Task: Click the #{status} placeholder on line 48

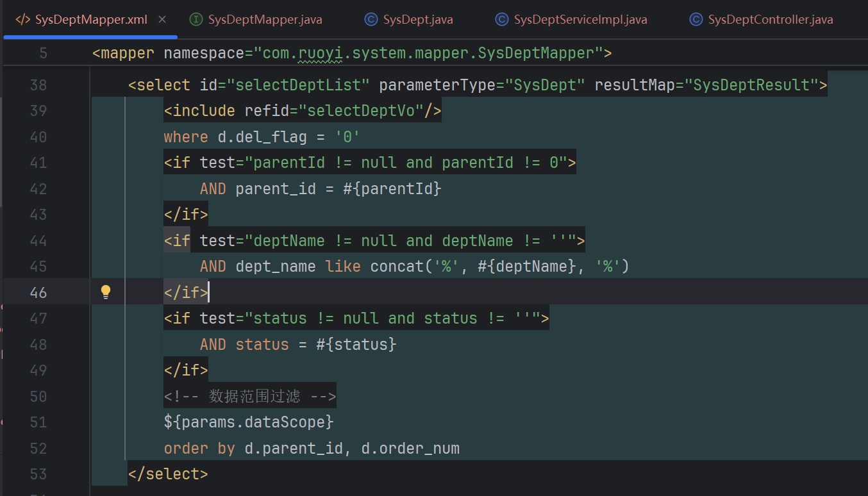Action: 356,344
